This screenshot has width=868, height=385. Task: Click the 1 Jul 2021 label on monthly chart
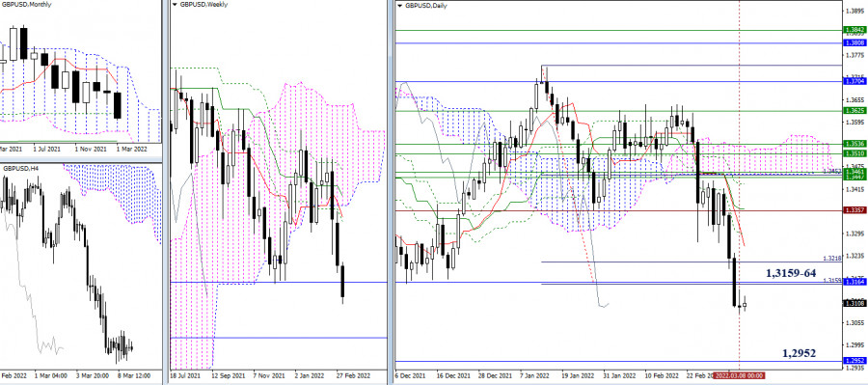[47, 149]
